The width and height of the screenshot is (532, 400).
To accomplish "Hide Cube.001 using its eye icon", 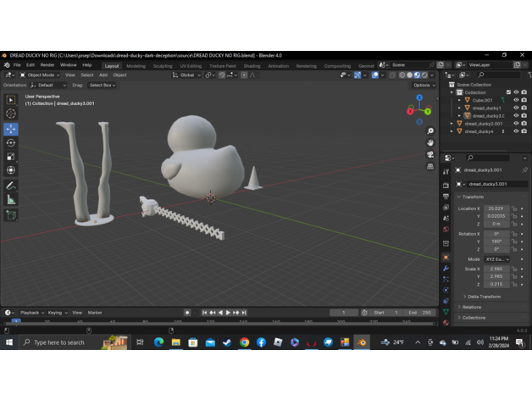I will click(x=516, y=100).
